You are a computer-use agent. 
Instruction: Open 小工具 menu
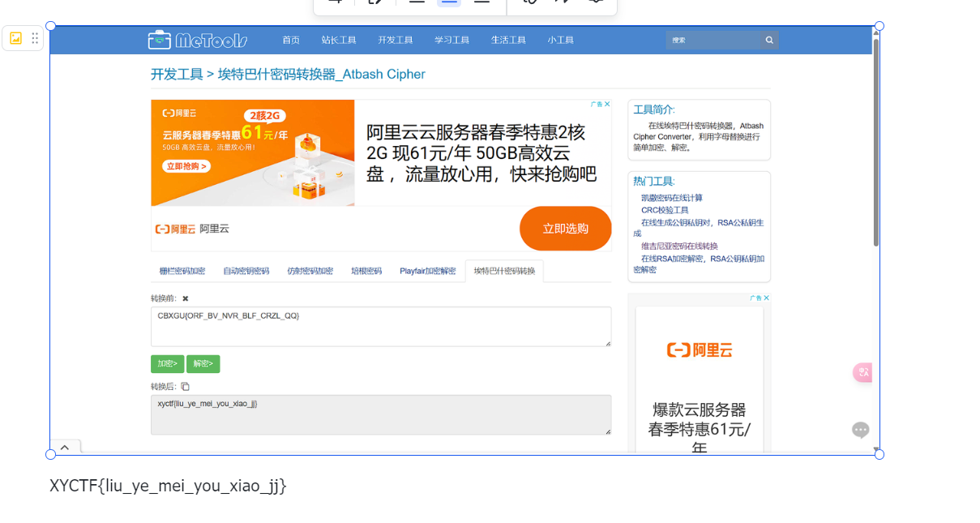point(560,40)
